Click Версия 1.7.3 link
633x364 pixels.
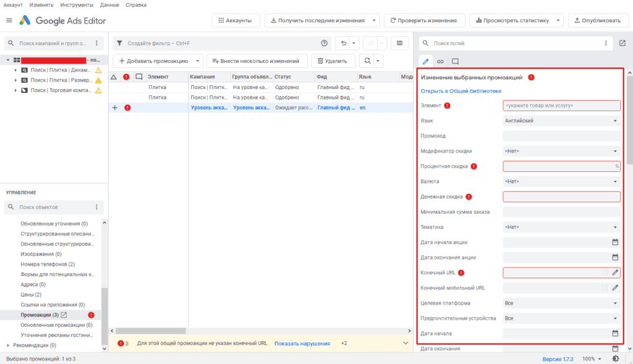coord(558,359)
